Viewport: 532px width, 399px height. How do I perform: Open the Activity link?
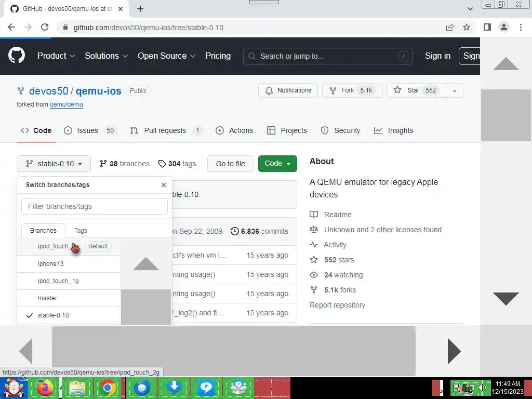pyautogui.click(x=328, y=245)
